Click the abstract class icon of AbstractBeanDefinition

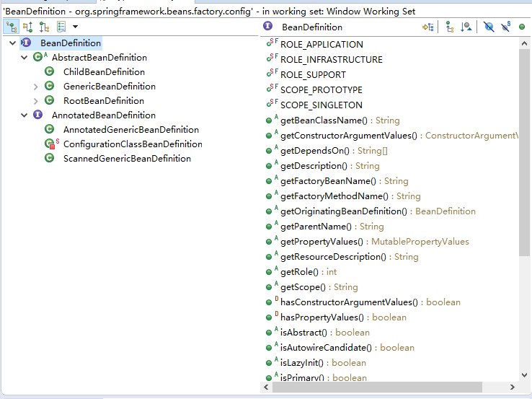(x=40, y=57)
